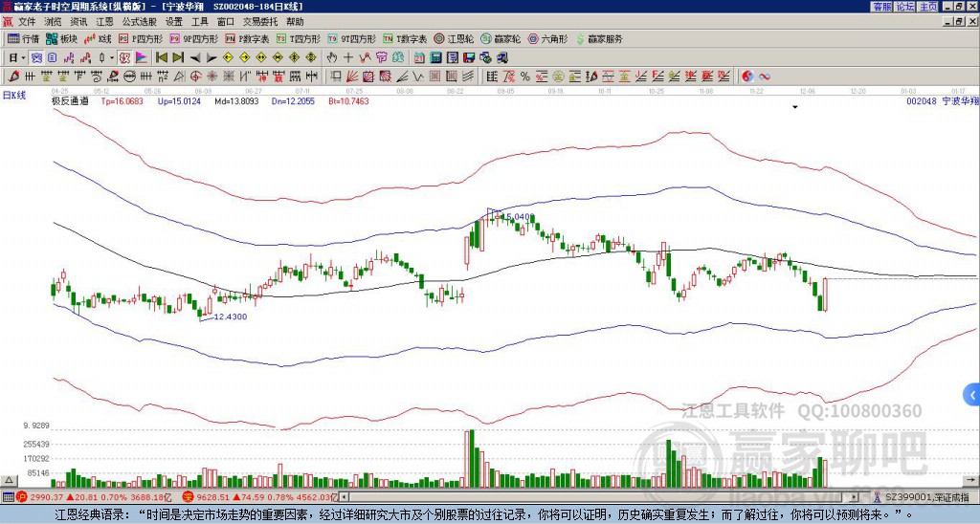Viewport: 980px width, 524px height.
Task: Click the small triangle button below volume axis
Action: [x=9, y=480]
